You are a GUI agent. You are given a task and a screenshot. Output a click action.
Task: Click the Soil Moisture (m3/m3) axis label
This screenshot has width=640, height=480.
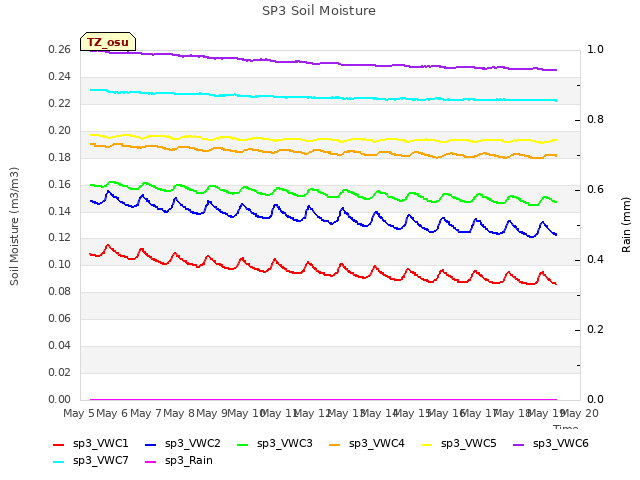click(x=14, y=226)
